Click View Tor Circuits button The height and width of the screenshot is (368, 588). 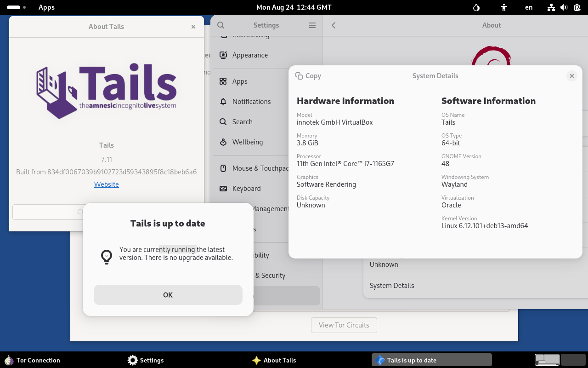(x=344, y=325)
